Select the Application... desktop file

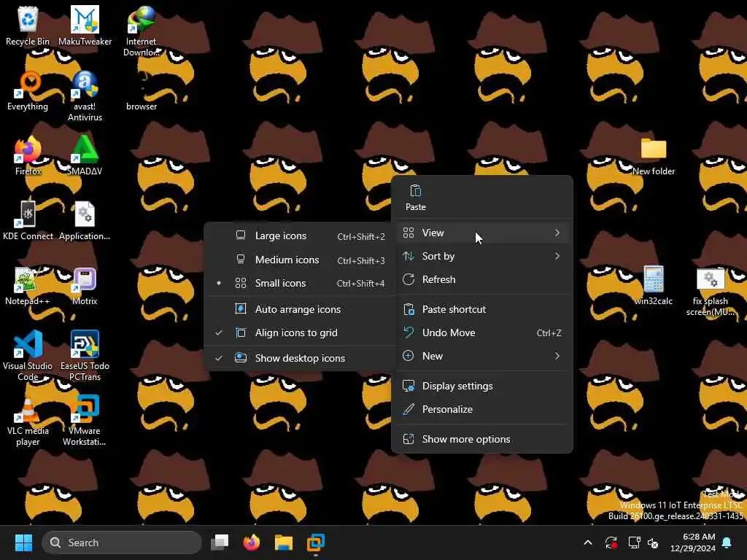click(85, 221)
